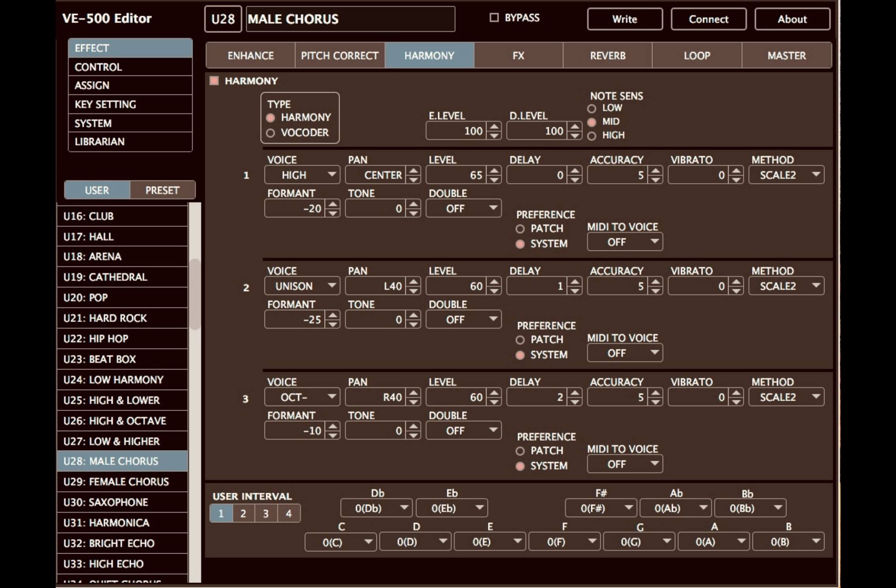The width and height of the screenshot is (896, 588).
Task: Set NOTE SENS to LOW
Action: [x=592, y=108]
